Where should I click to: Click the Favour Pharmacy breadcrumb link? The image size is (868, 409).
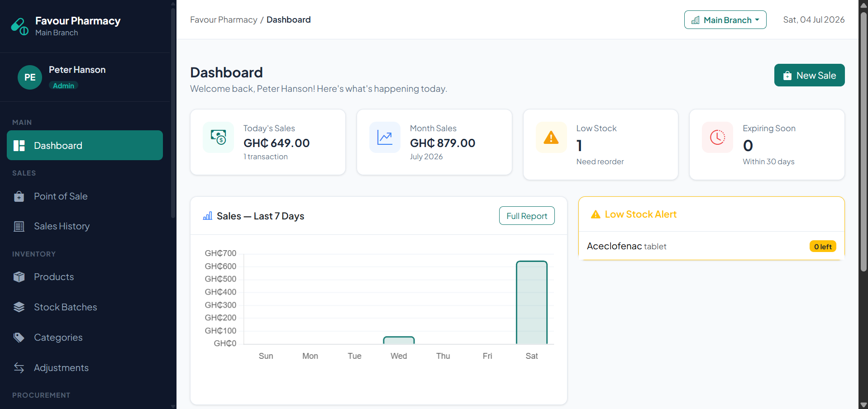coord(224,20)
